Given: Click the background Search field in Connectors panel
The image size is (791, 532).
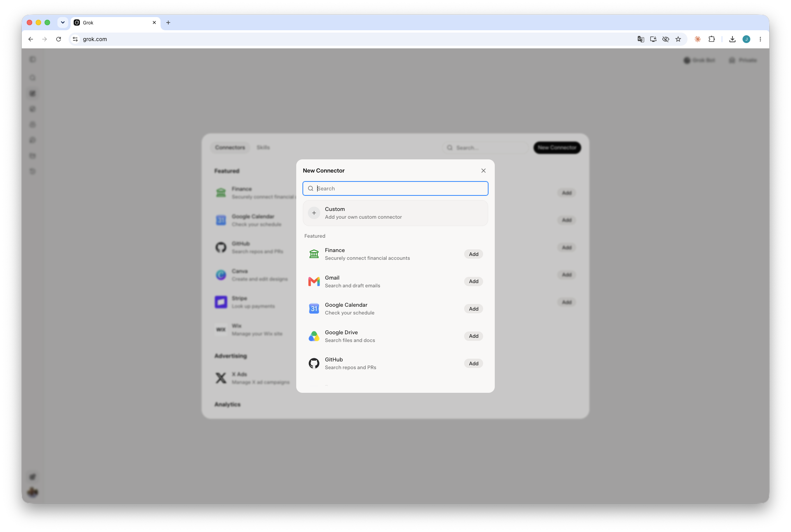Looking at the screenshot, I should tap(485, 148).
